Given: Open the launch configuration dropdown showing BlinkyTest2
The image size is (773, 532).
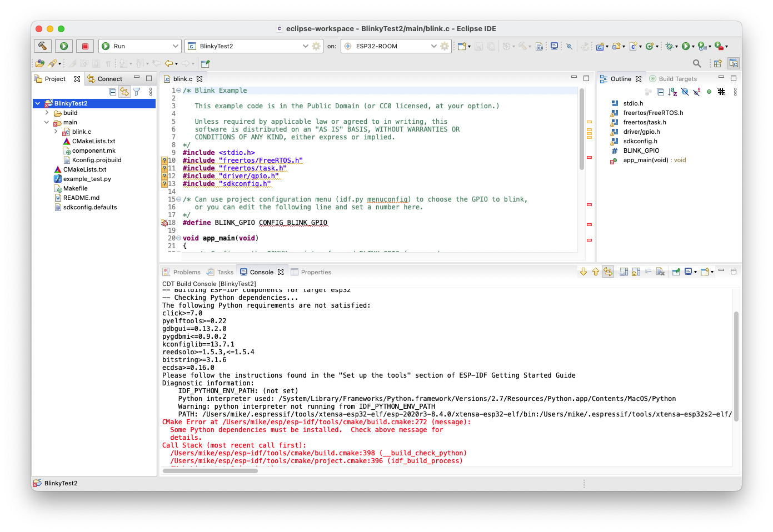Looking at the screenshot, I should tap(248, 46).
